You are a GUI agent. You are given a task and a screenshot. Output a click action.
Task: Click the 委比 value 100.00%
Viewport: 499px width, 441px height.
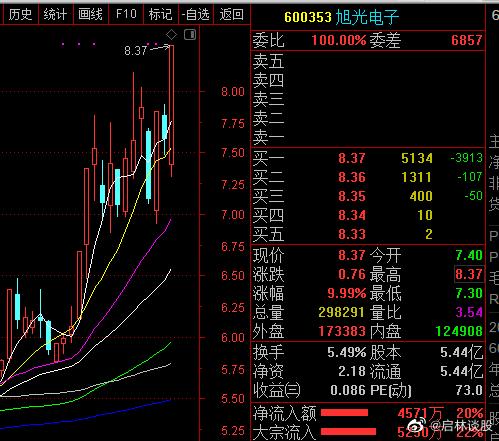coord(339,40)
